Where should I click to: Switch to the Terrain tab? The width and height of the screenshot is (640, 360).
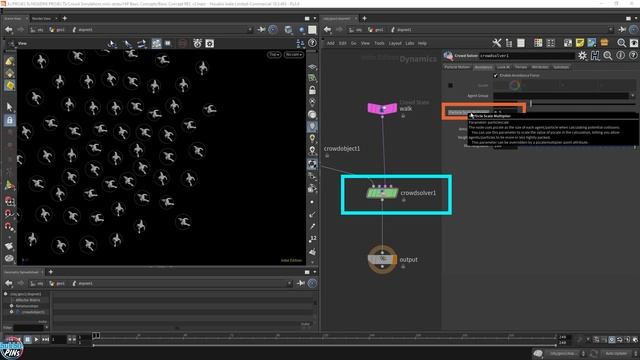pos(521,67)
